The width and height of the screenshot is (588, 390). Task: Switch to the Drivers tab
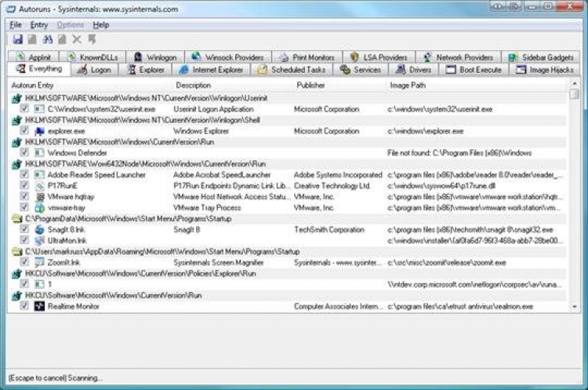pyautogui.click(x=414, y=70)
